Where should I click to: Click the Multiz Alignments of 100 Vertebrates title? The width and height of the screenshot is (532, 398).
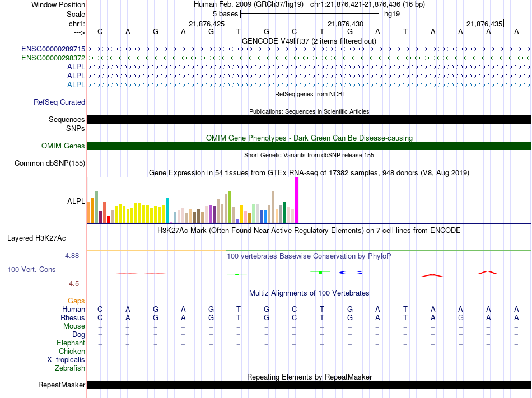point(309,293)
